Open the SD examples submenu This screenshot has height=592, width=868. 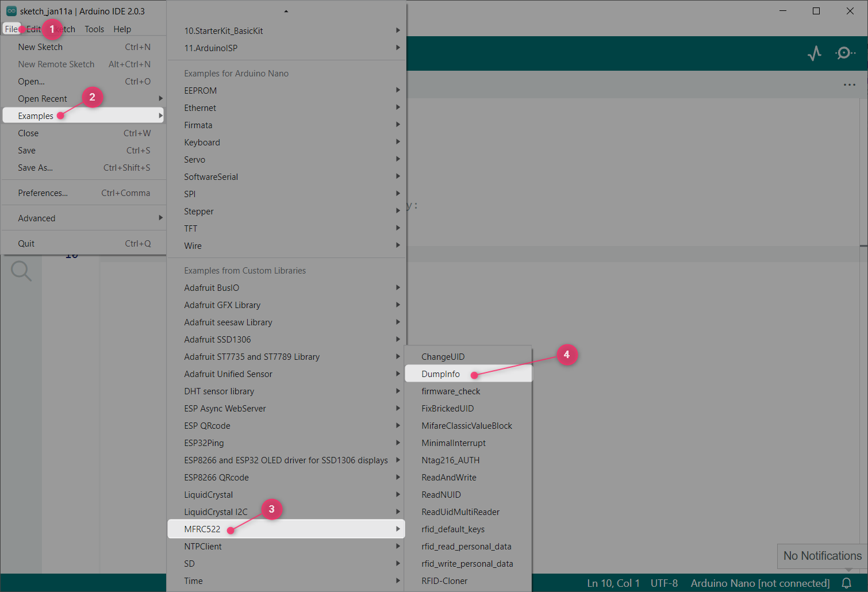pos(286,564)
